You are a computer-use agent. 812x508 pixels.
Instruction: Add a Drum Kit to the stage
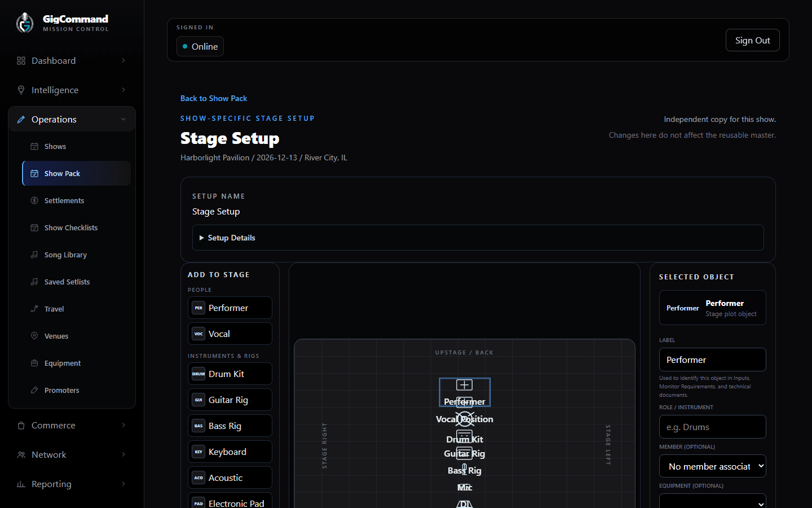tap(230, 374)
